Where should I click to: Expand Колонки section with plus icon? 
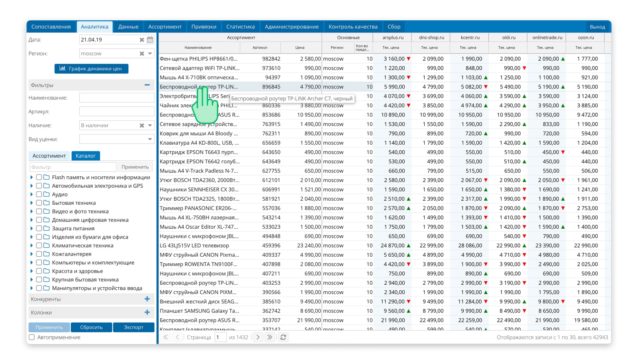coord(147,312)
